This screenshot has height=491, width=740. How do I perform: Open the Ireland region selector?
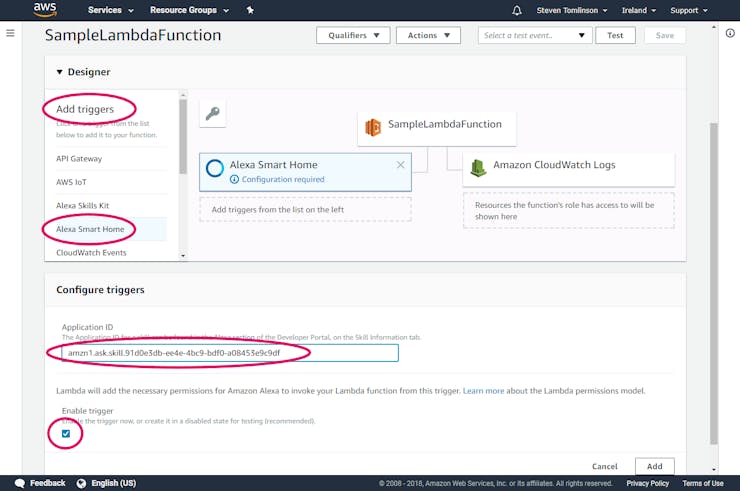pyautogui.click(x=639, y=10)
